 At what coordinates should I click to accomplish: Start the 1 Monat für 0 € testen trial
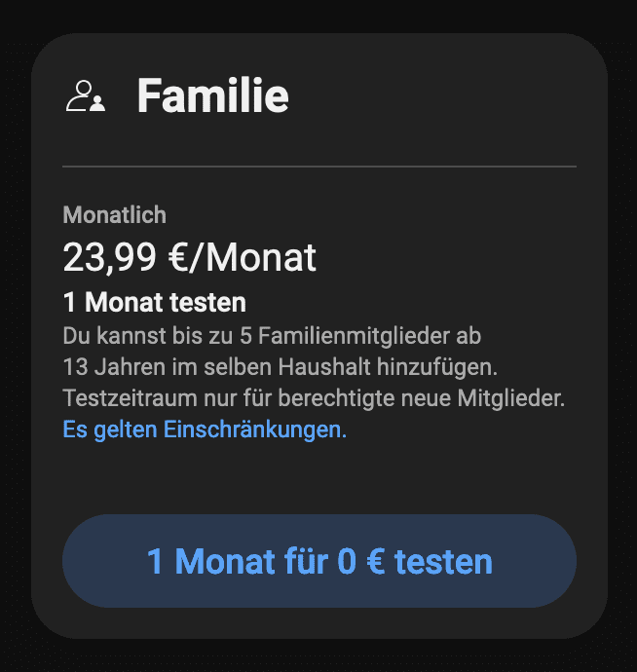[319, 561]
